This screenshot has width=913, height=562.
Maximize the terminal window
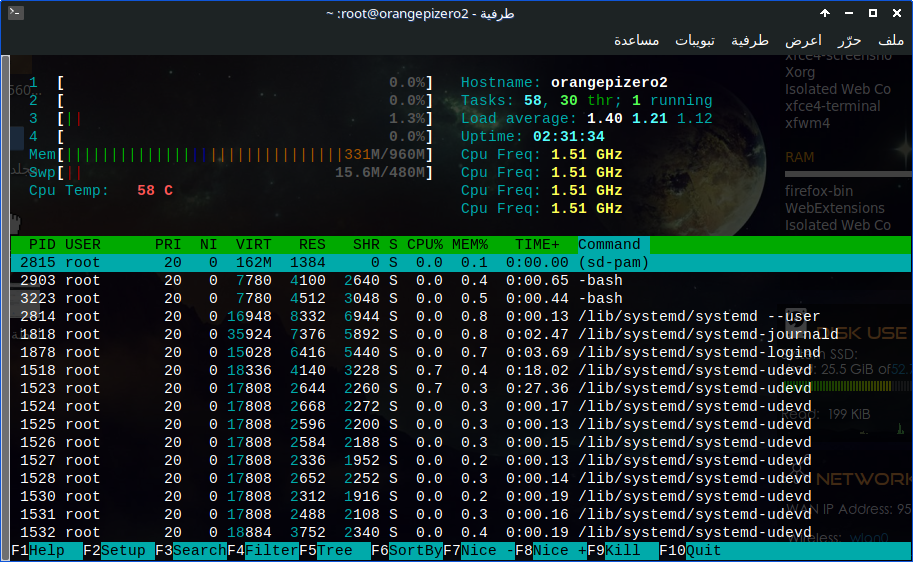coord(872,14)
